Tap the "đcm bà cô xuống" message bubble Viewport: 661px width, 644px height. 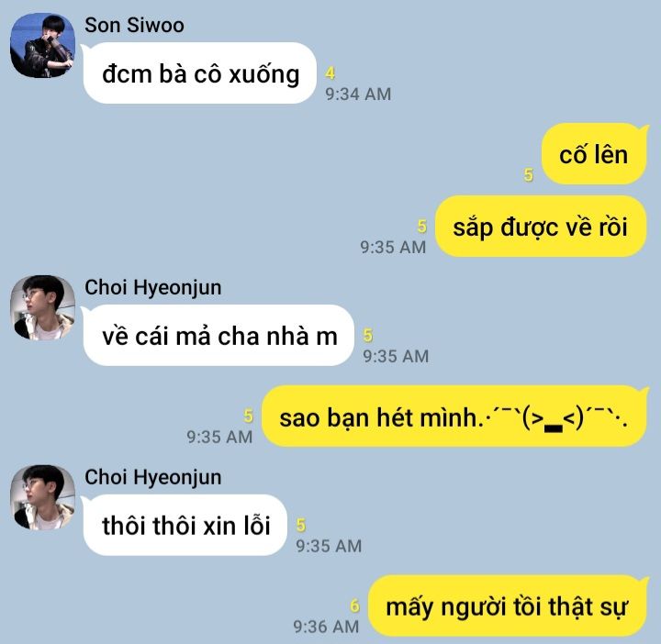200,73
